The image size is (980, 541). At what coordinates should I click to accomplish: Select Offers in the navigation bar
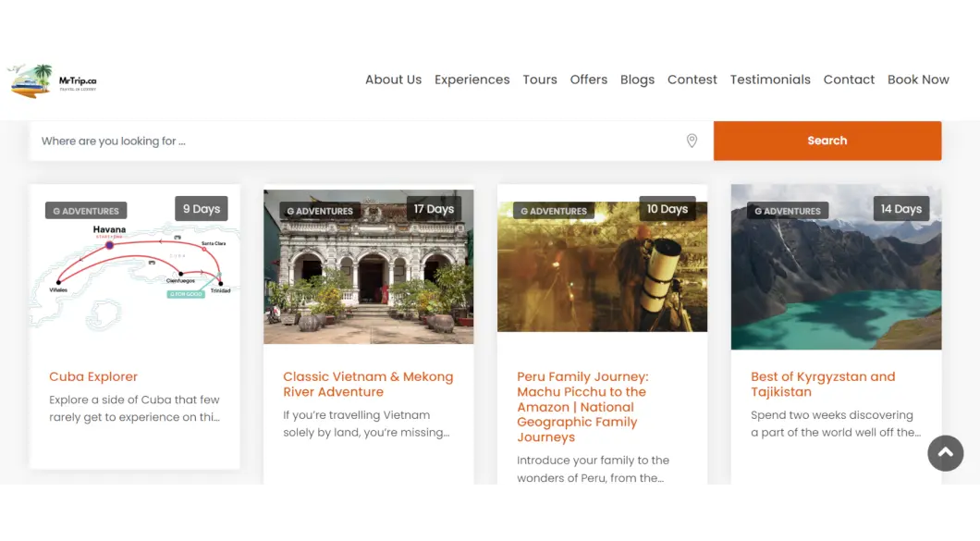588,80
